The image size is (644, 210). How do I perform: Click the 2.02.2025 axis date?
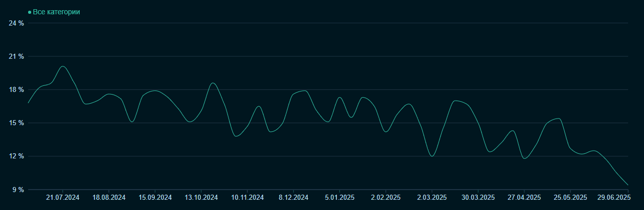(x=385, y=197)
